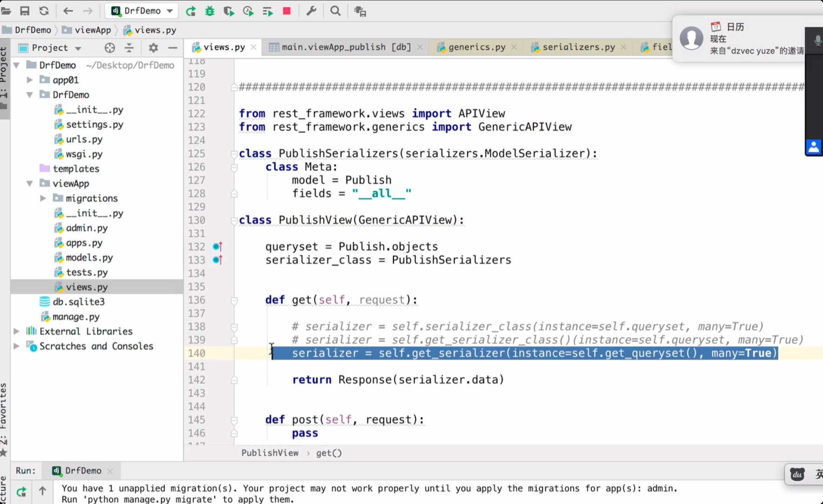Open Project panel gear options
The height and width of the screenshot is (504, 823).
pos(153,47)
